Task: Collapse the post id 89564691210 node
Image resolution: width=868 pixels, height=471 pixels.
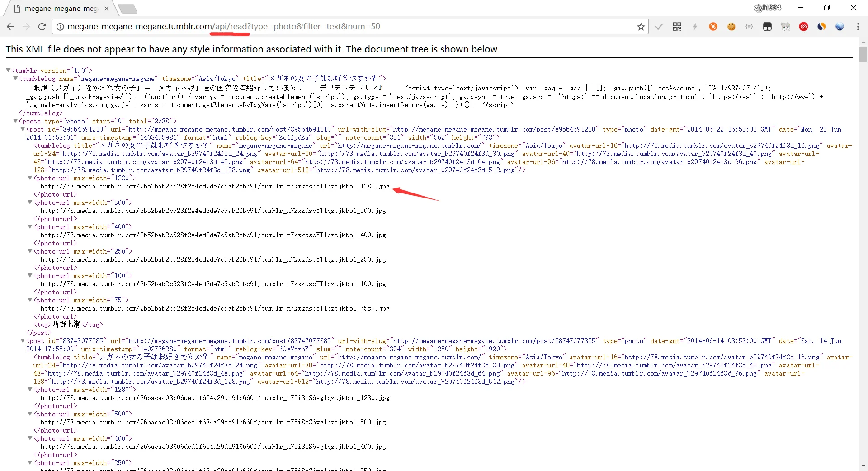Action: tap(23, 129)
